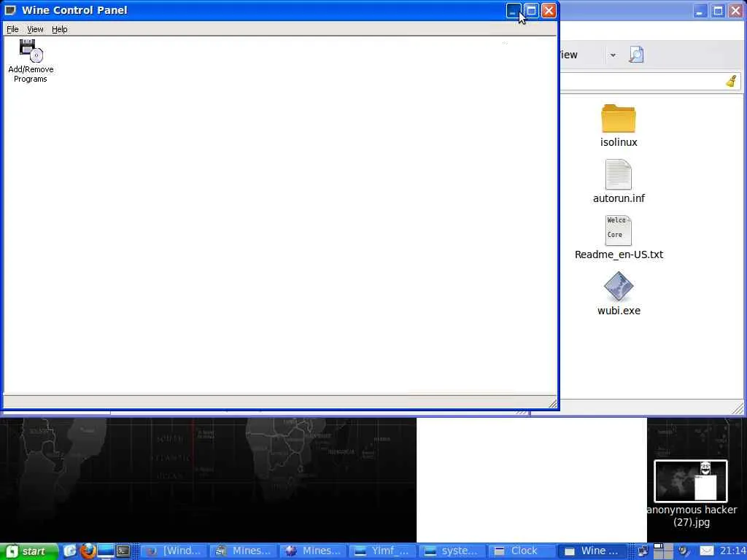
Task: Click the network monitor tray icon
Action: (643, 551)
